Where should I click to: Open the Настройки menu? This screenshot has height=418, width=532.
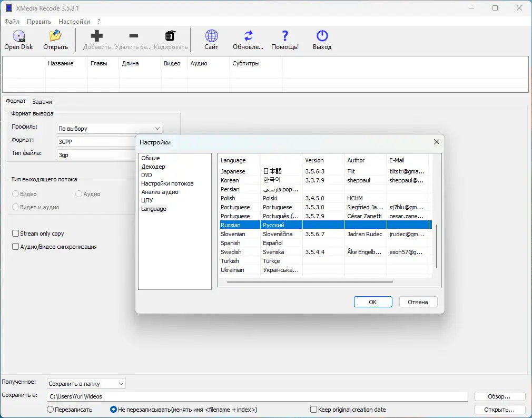coord(74,22)
